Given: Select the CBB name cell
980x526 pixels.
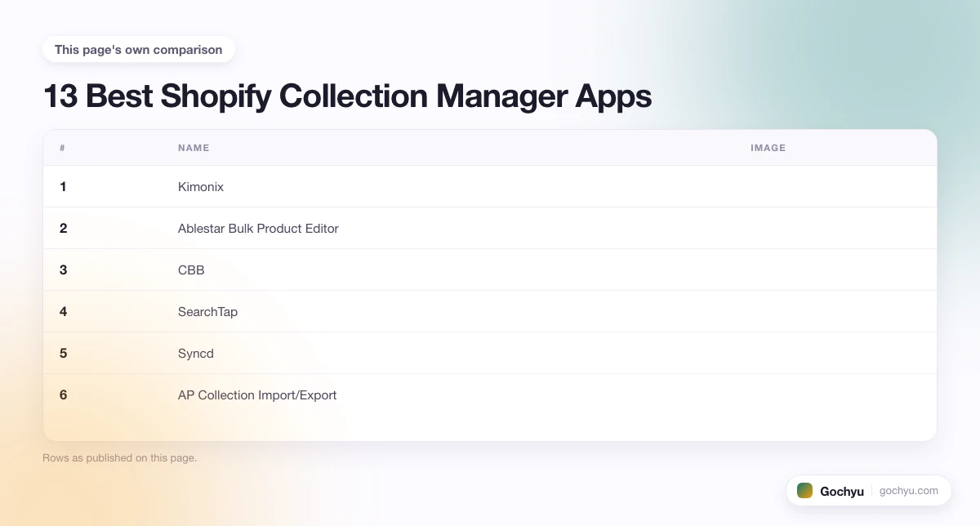Looking at the screenshot, I should (x=191, y=270).
